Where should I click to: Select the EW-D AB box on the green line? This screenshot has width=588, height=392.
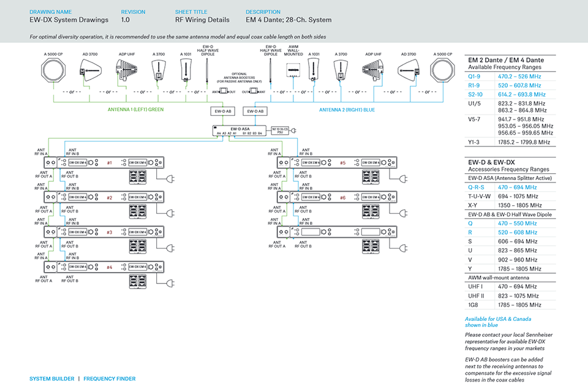[223, 111]
